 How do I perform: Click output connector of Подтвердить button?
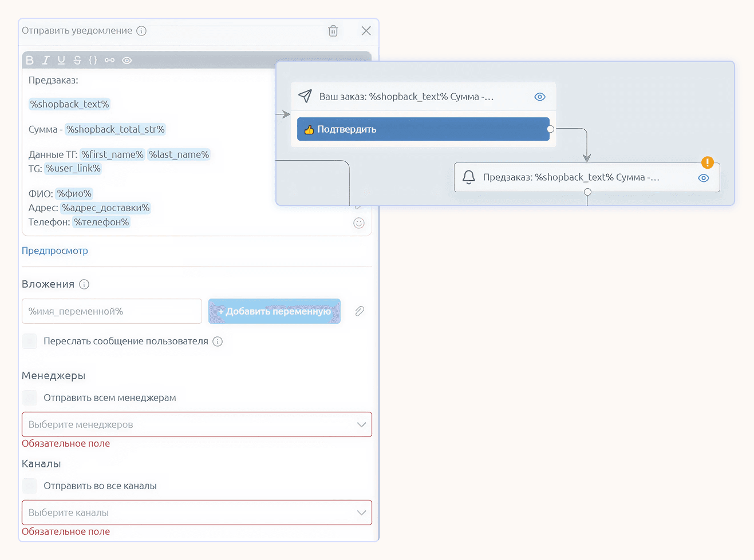tap(550, 129)
